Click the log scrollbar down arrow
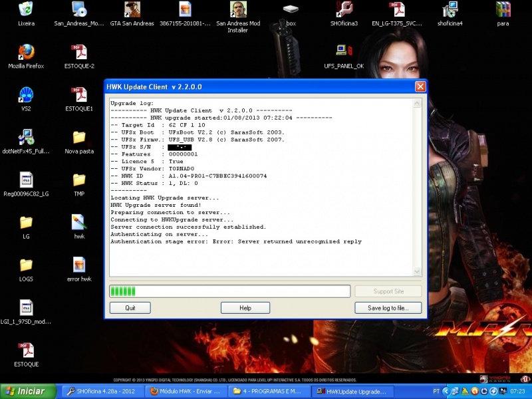Viewport: 532px width, 399px height. pyautogui.click(x=417, y=271)
